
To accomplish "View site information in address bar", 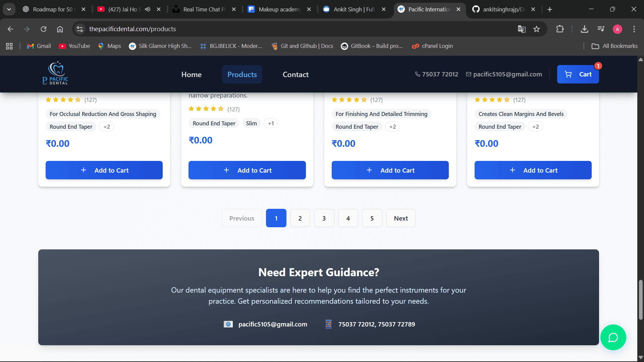I will (x=80, y=29).
